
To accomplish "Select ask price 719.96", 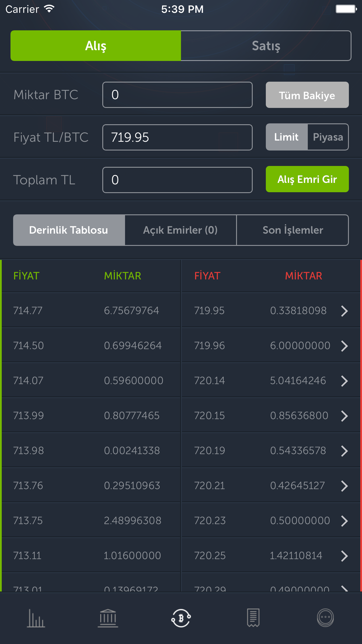I will click(x=210, y=346).
